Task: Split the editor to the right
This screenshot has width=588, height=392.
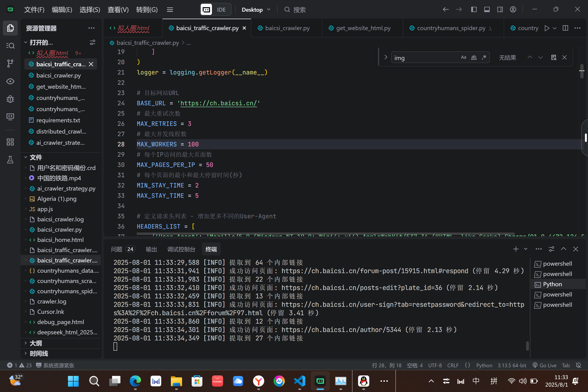Action: (566, 28)
